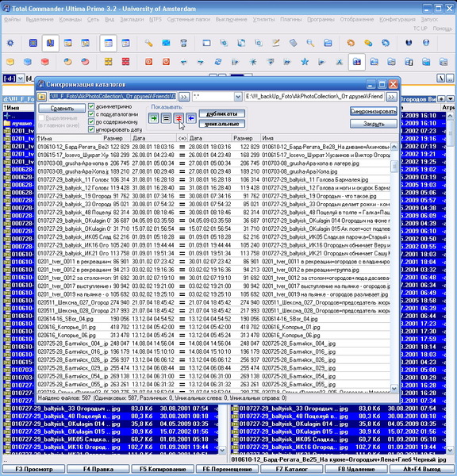457x476 pixels.
Task: Click F5 Копирование button at bottom
Action: coord(163,469)
